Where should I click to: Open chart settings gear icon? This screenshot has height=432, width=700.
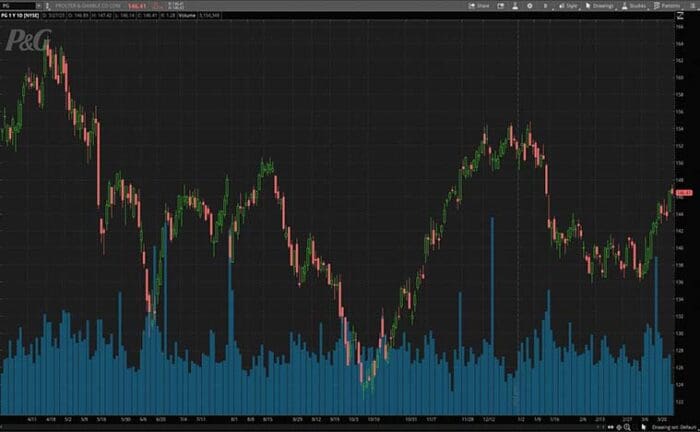(x=529, y=6)
